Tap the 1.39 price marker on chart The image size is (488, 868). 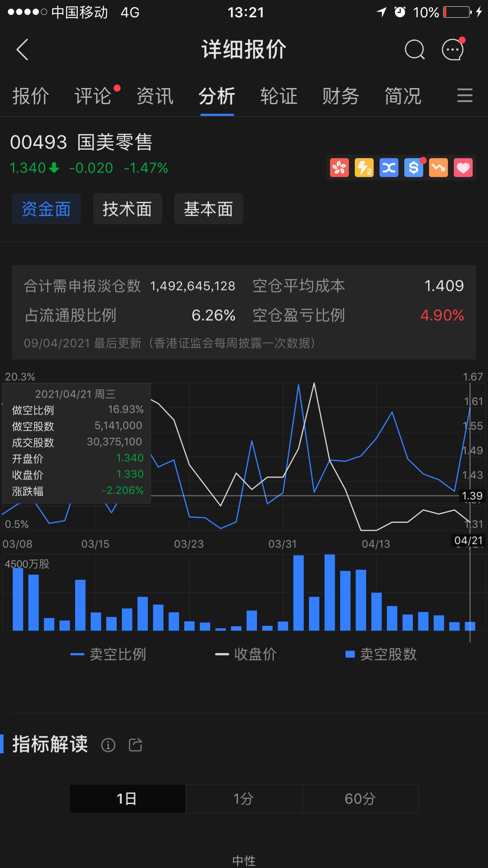coord(472,496)
